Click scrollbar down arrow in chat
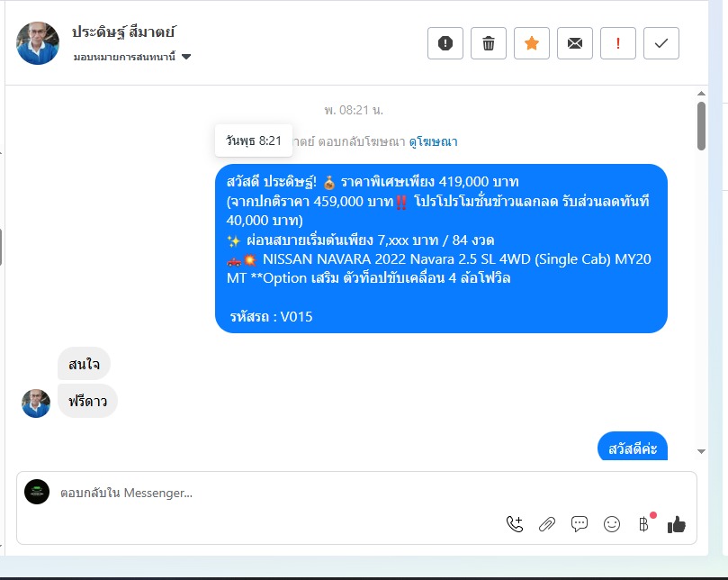This screenshot has width=728, height=580. pyautogui.click(x=701, y=451)
